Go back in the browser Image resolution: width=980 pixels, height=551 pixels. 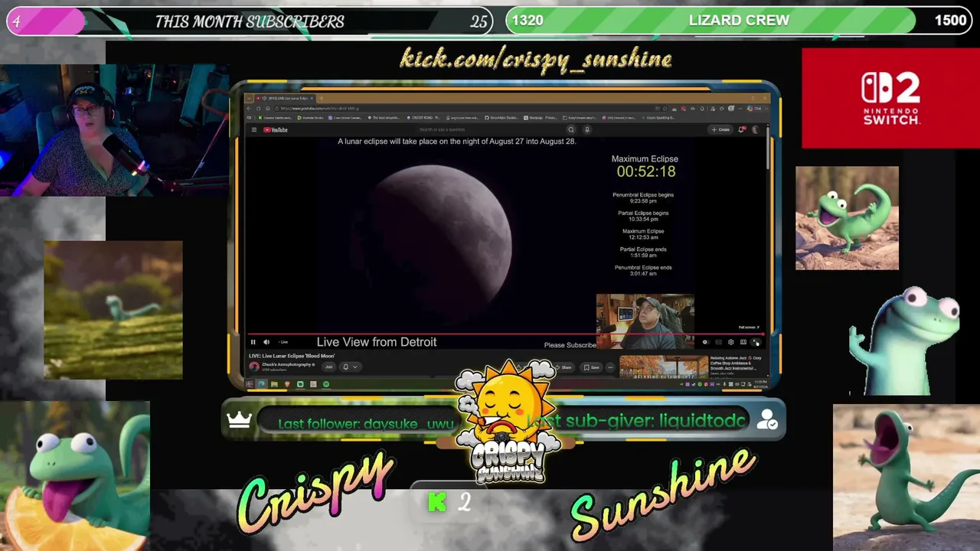[250, 109]
